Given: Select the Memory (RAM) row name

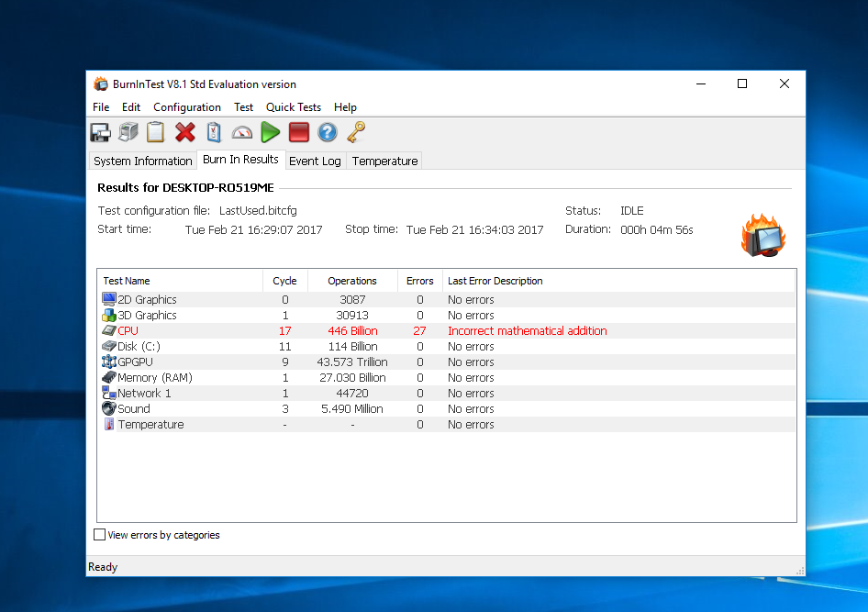Looking at the screenshot, I should tap(155, 377).
